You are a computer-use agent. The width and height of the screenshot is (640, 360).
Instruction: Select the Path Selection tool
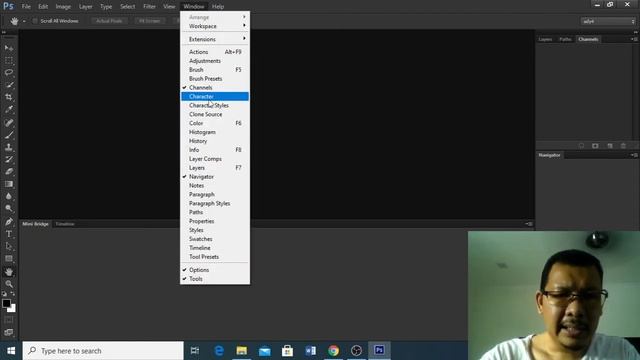pyautogui.click(x=9, y=246)
